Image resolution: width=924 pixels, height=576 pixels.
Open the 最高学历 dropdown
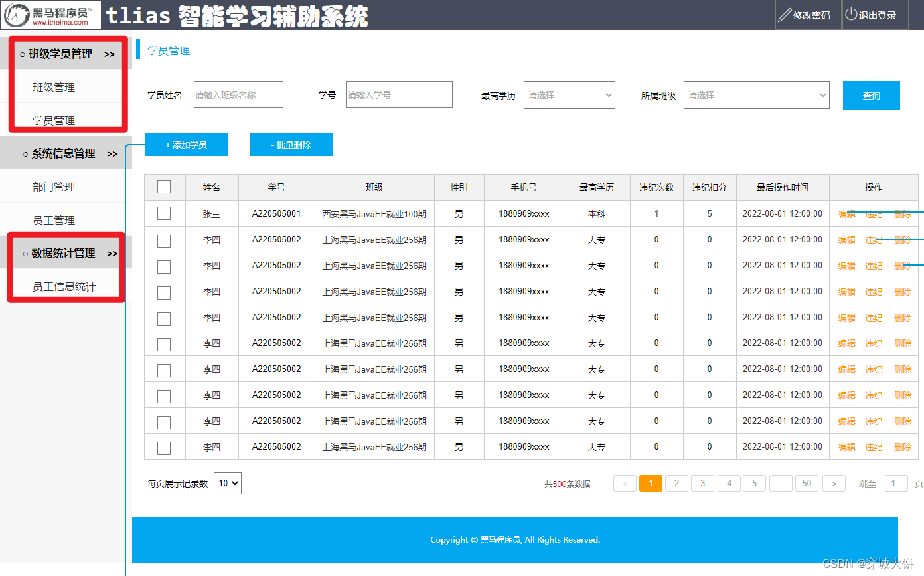[569, 95]
